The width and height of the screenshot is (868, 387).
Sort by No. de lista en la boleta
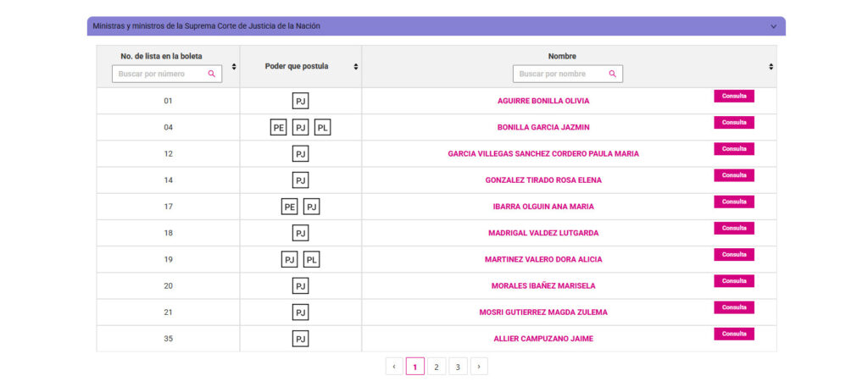click(x=234, y=66)
